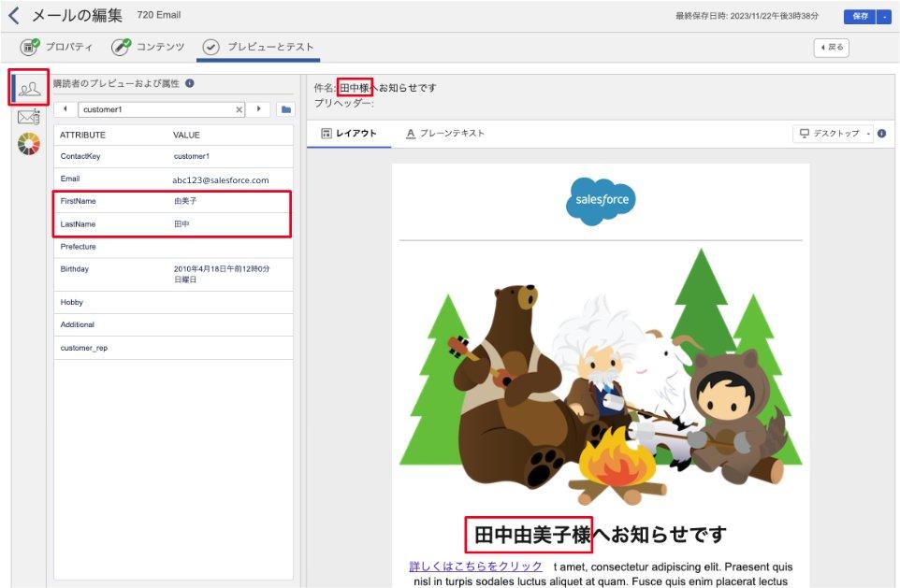Click the 田中由美子様へお知らせです headline
The image size is (900, 588).
[601, 535]
